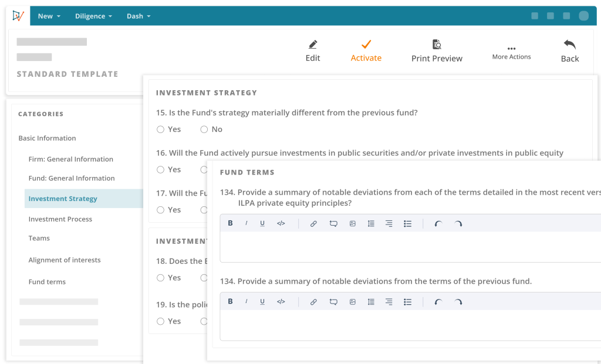The height and width of the screenshot is (364, 601).
Task: Apply italic formatting in the text editor
Action: 246,223
